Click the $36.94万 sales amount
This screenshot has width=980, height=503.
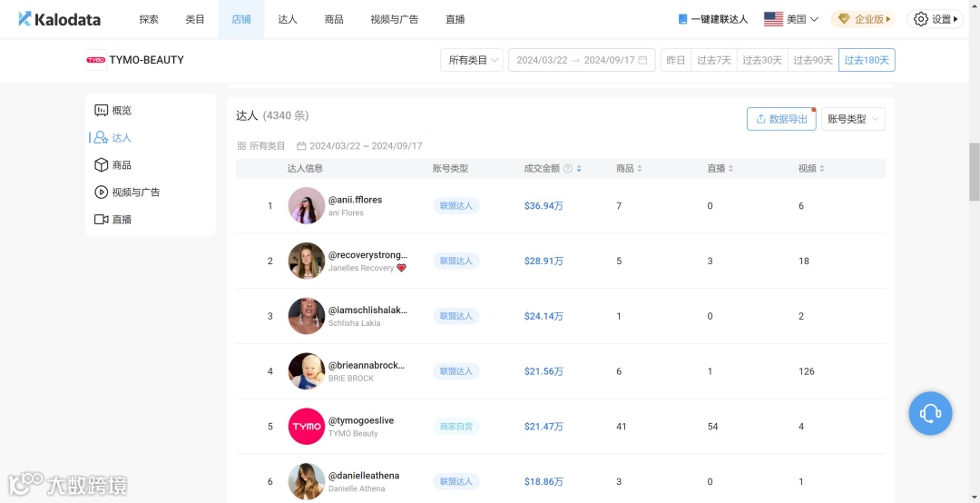click(544, 206)
